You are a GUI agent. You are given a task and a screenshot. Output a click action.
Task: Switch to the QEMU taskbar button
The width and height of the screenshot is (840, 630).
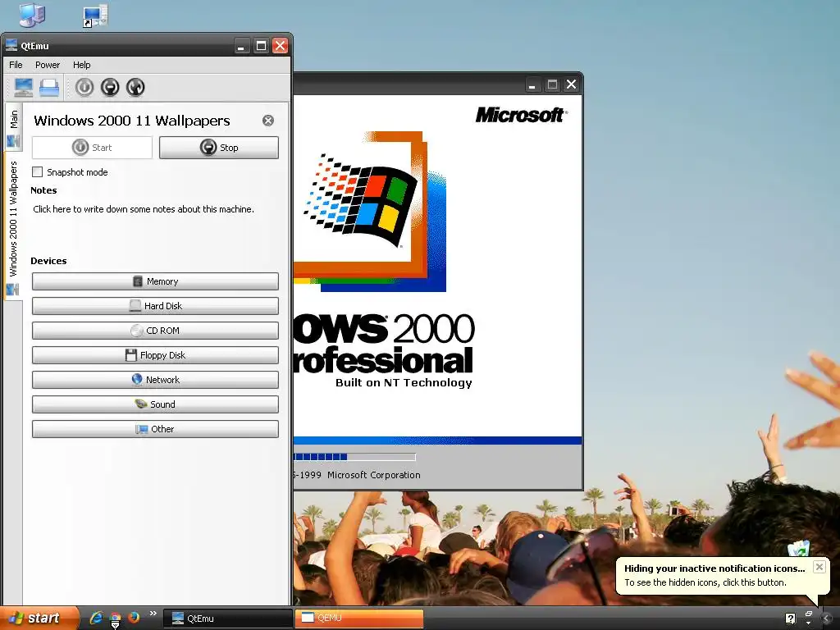click(359, 619)
